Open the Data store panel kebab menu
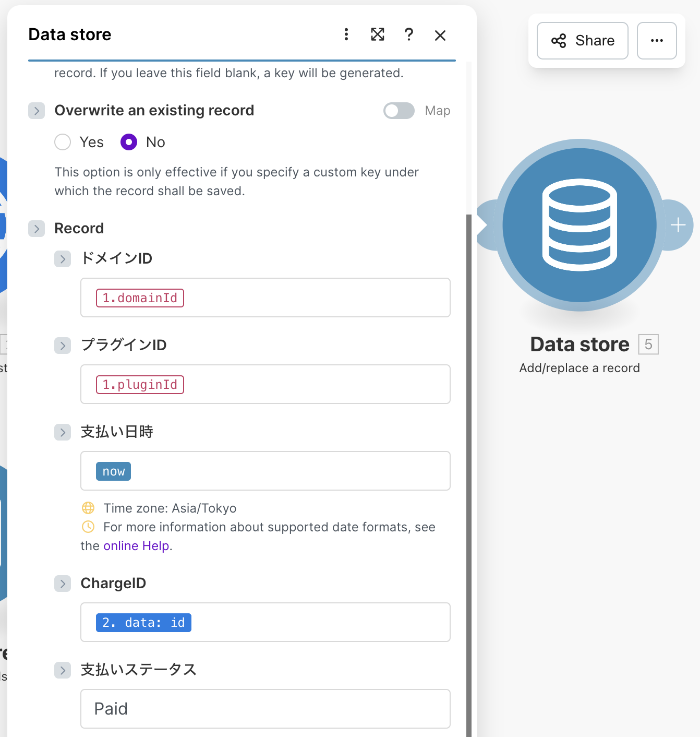Image resolution: width=700 pixels, height=737 pixels. [x=346, y=34]
